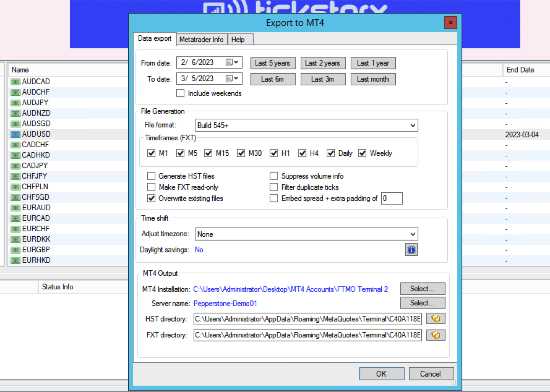Select the AUDNZD symbol icon
550x392 pixels.
(x=15, y=113)
